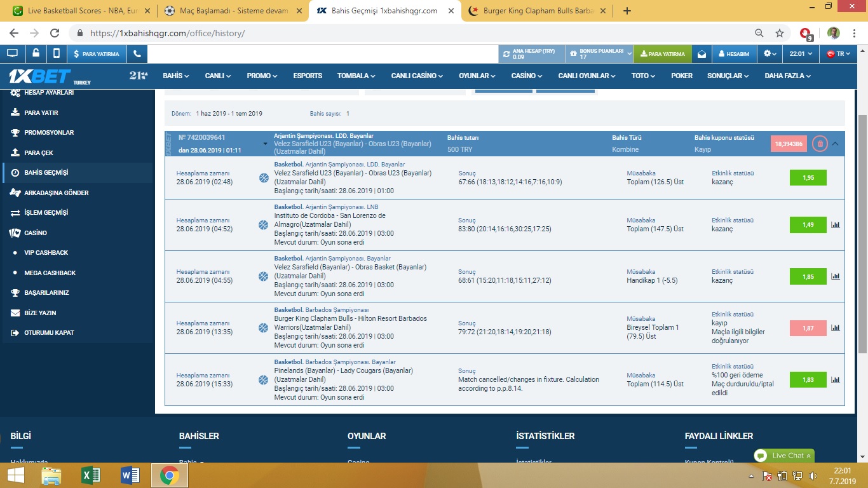This screenshot has width=868, height=488.
Task: Open the TOTO menu
Action: click(643, 76)
